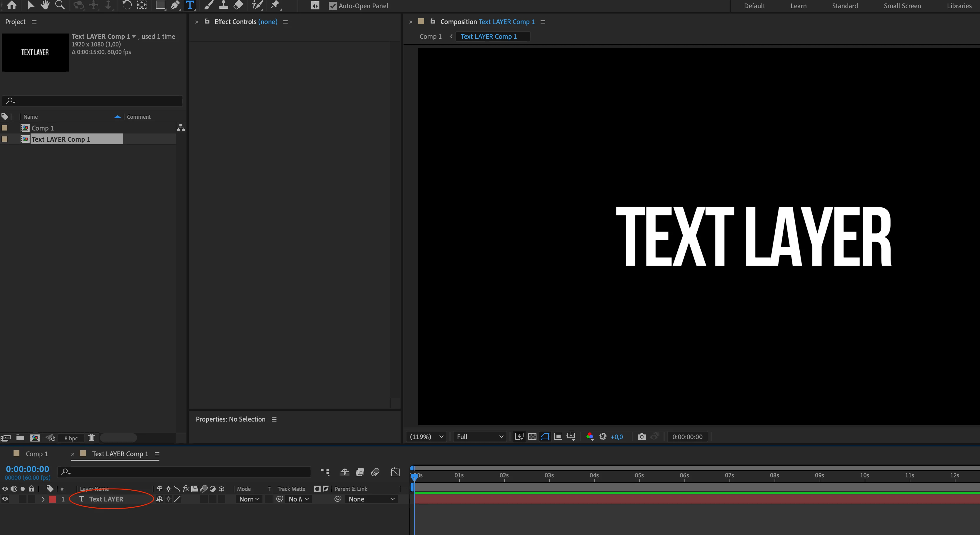
Task: Select the Pen tool
Action: coord(175,5)
